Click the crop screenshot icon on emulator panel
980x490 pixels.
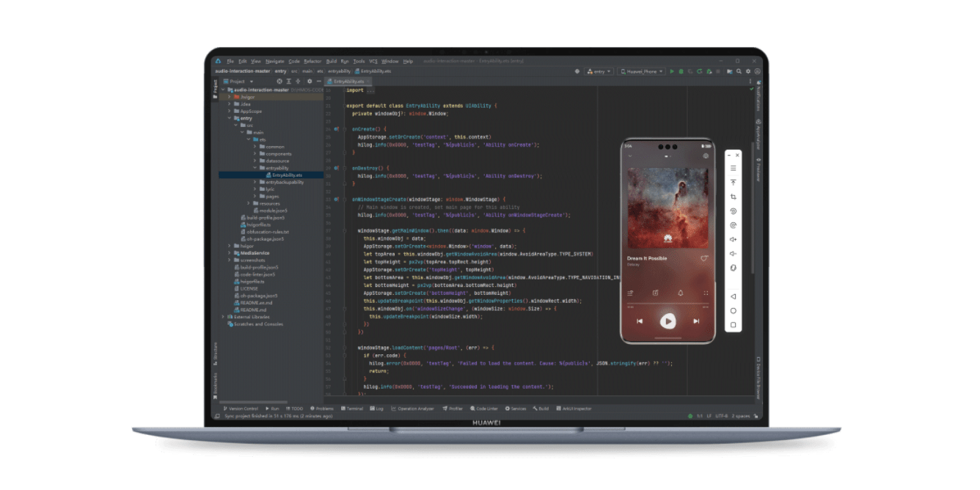pyautogui.click(x=733, y=197)
